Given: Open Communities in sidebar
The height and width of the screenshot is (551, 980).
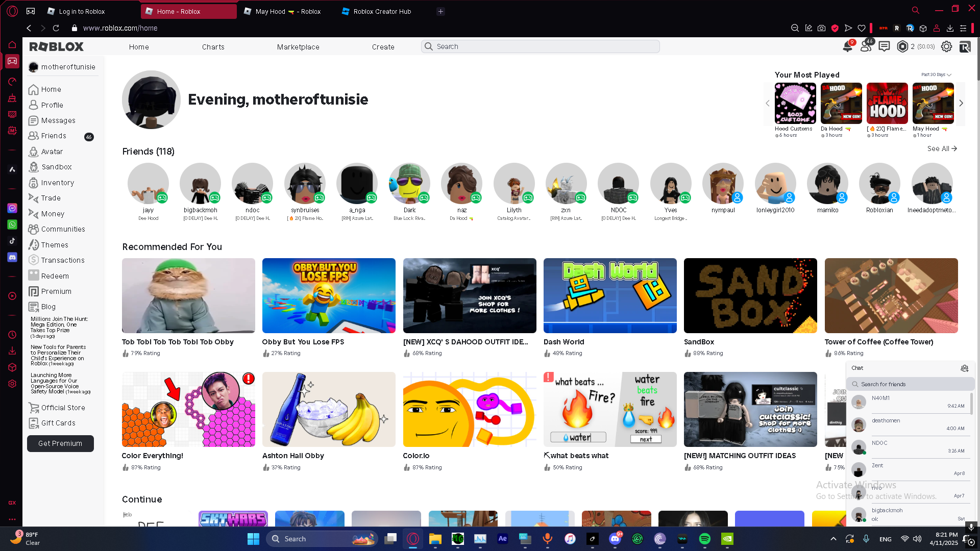Looking at the screenshot, I should click(x=63, y=229).
